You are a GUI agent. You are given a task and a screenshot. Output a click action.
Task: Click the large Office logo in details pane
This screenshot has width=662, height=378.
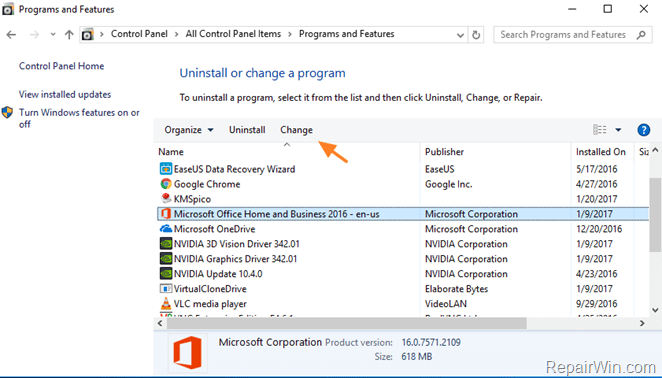(187, 352)
